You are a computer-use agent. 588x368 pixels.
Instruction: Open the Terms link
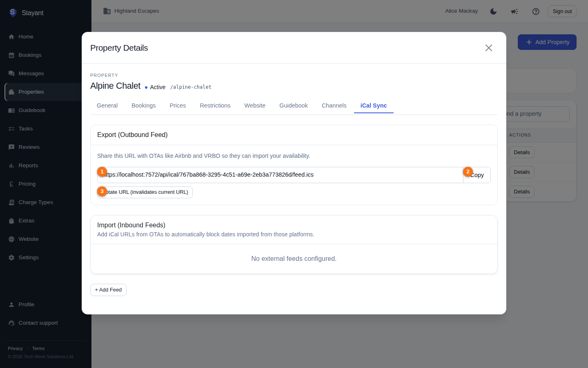pyautogui.click(x=38, y=349)
